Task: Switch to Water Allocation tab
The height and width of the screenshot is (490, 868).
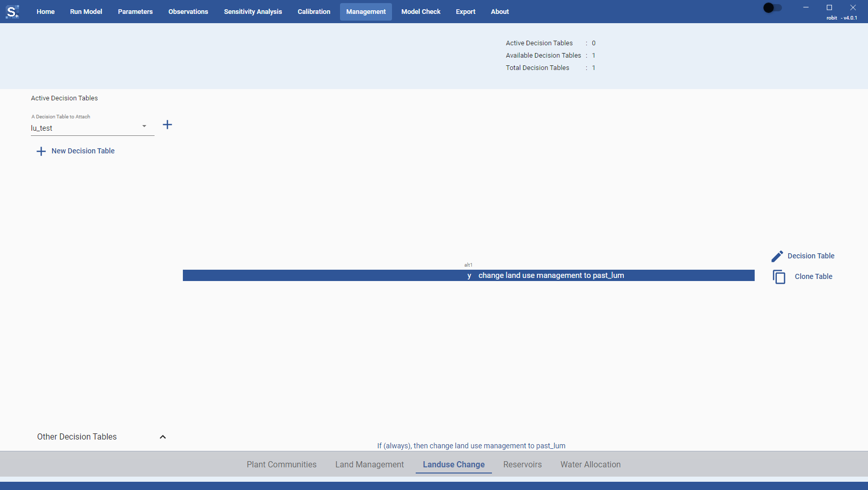Action: [590, 464]
